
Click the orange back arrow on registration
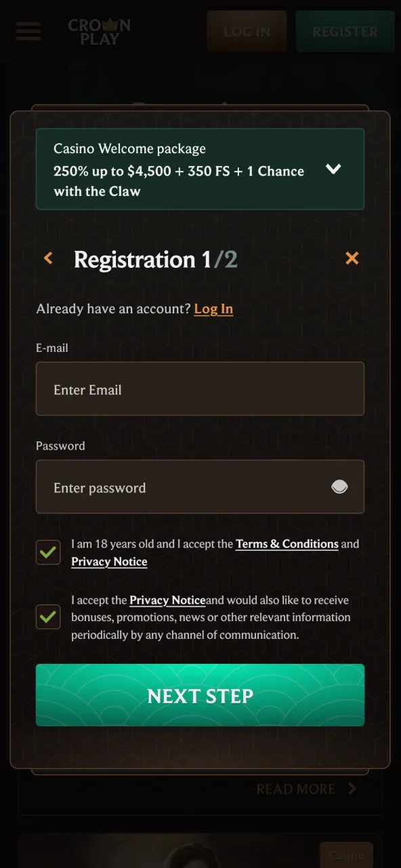click(x=48, y=258)
